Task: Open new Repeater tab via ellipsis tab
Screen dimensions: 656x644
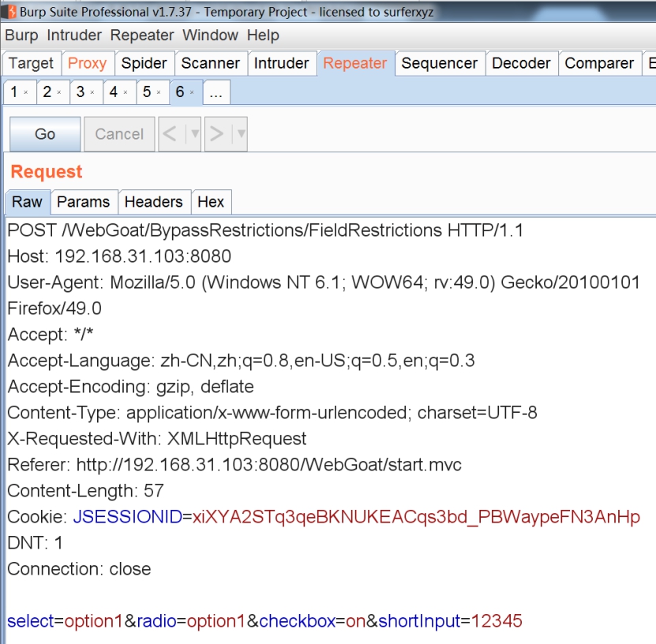Action: click(216, 92)
